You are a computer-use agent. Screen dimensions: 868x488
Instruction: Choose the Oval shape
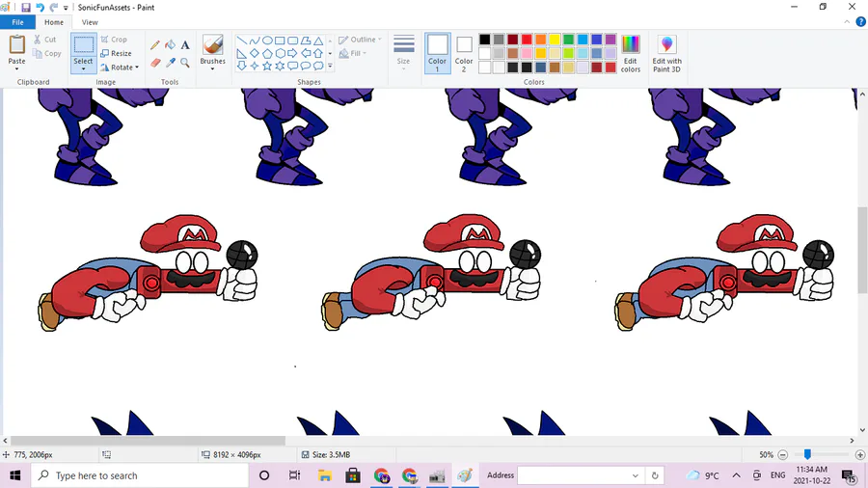[267, 41]
